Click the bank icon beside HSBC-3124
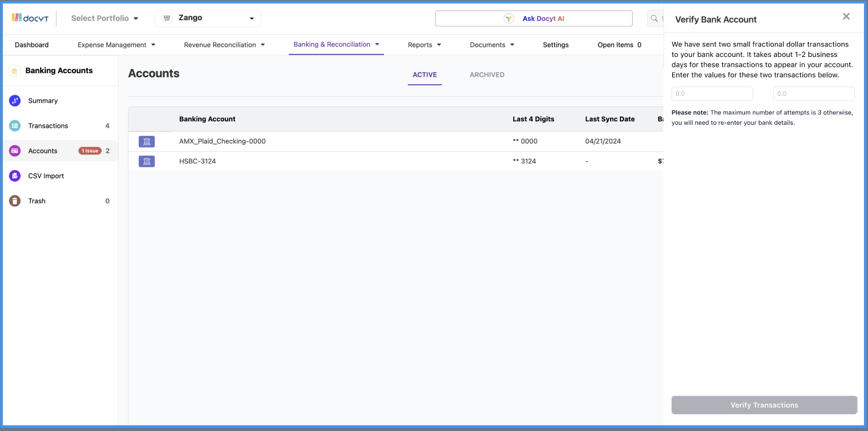Image resolution: width=868 pixels, height=431 pixels. (146, 161)
